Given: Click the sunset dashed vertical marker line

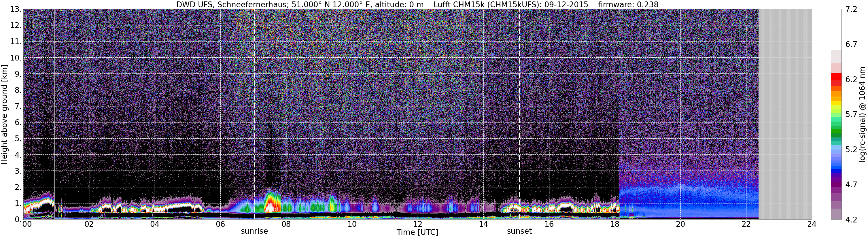Looking at the screenshot, I should (519, 114).
